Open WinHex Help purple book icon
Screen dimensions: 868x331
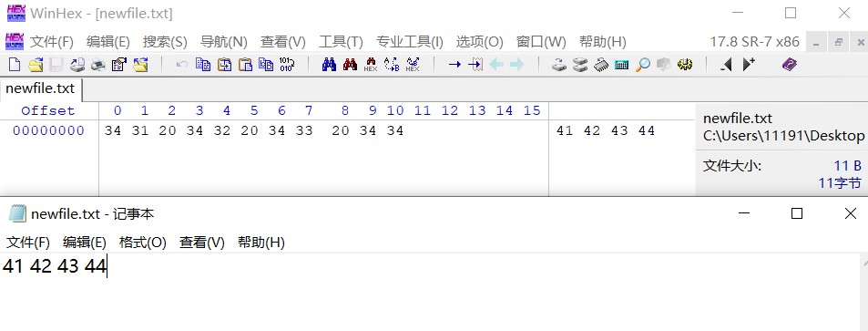[790, 65]
